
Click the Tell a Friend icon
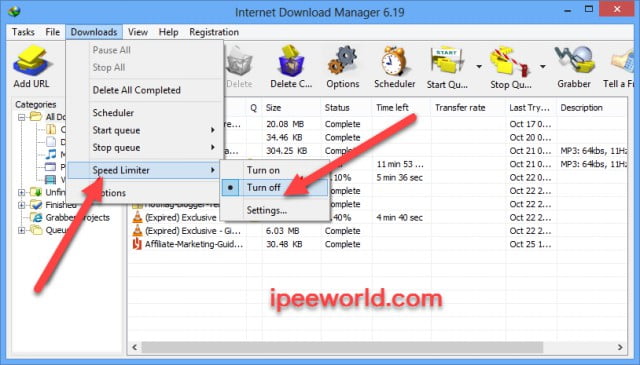click(623, 61)
